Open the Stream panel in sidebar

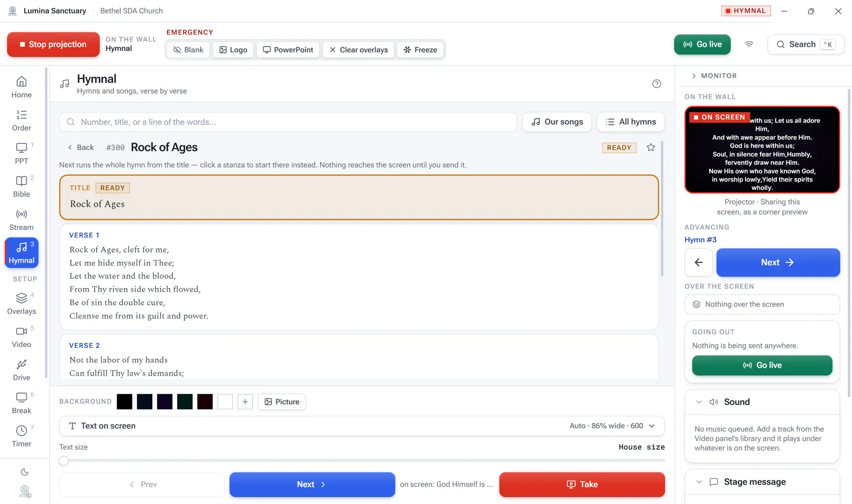(x=21, y=220)
